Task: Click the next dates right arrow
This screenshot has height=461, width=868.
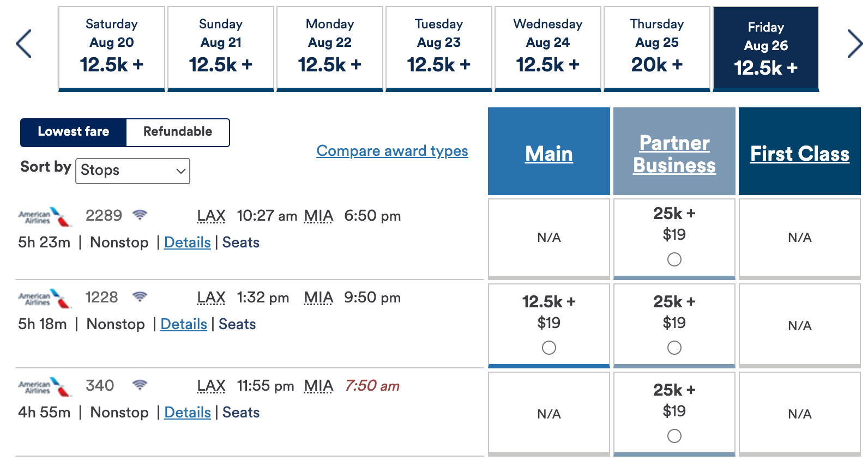Action: [854, 44]
